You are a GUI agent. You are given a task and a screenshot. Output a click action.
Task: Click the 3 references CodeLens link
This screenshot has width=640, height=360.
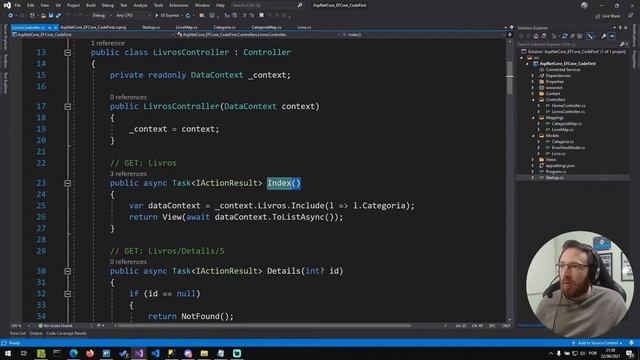128,174
